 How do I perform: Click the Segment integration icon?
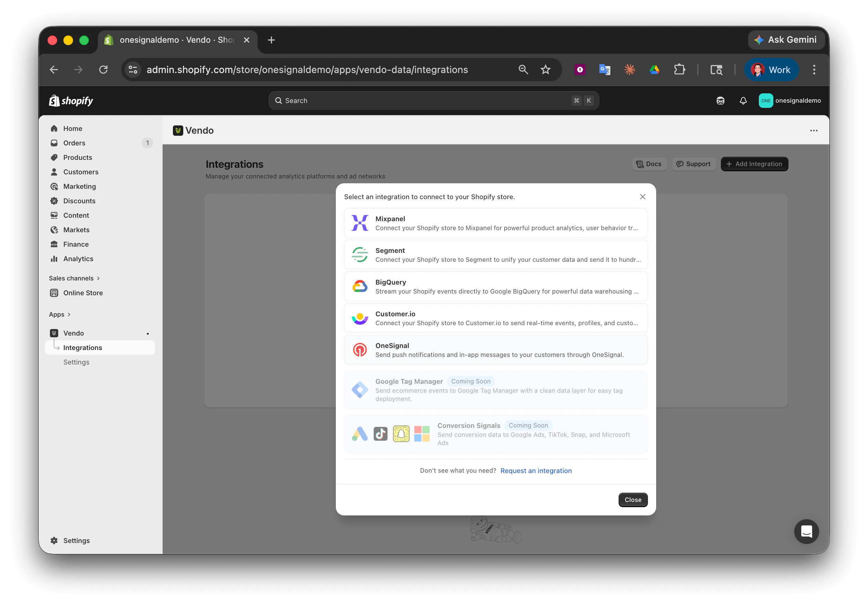point(360,255)
